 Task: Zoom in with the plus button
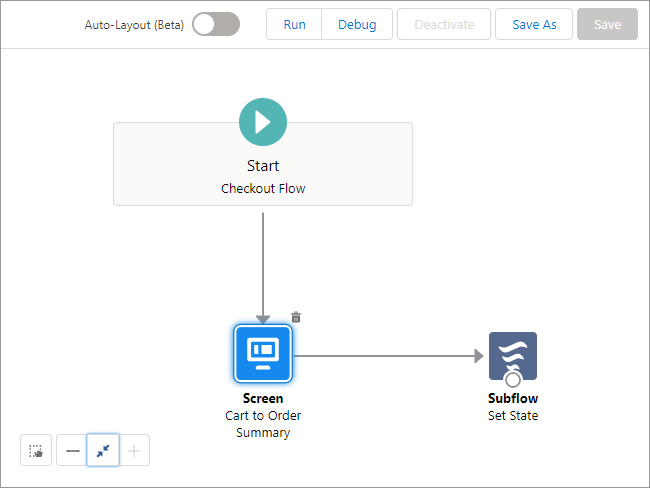pyautogui.click(x=134, y=451)
